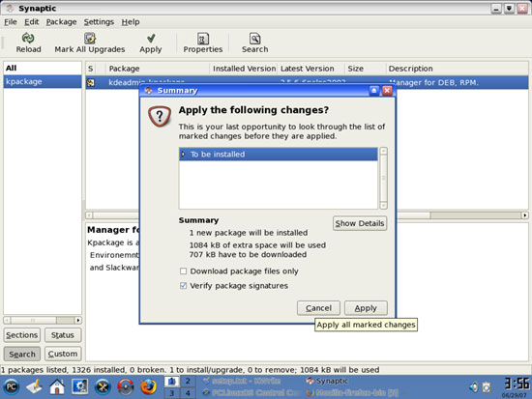Viewport: 532px width, 399px height.
Task: Click right arrow of package list horizontal scrollbar
Action: (x=525, y=215)
